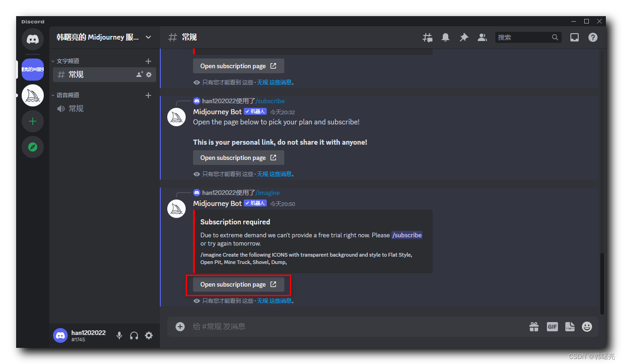
Task: Select the 常规 text channel
Action: coord(105,74)
